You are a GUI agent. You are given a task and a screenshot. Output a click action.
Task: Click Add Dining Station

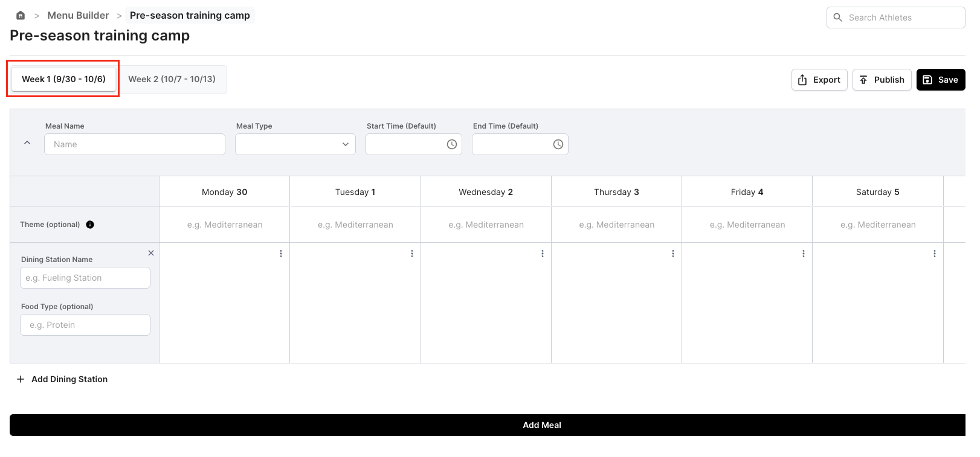pos(62,379)
